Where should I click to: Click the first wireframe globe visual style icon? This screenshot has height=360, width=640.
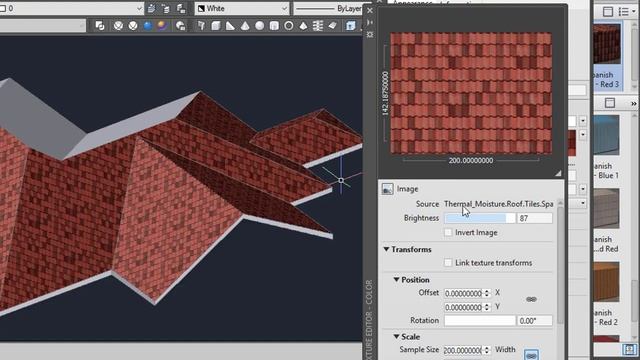118,26
